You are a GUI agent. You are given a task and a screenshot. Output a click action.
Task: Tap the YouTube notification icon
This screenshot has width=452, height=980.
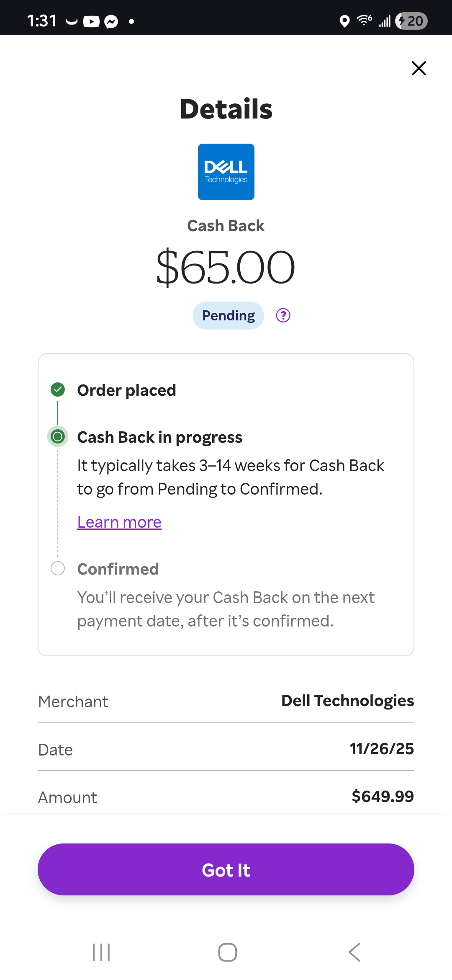[91, 21]
